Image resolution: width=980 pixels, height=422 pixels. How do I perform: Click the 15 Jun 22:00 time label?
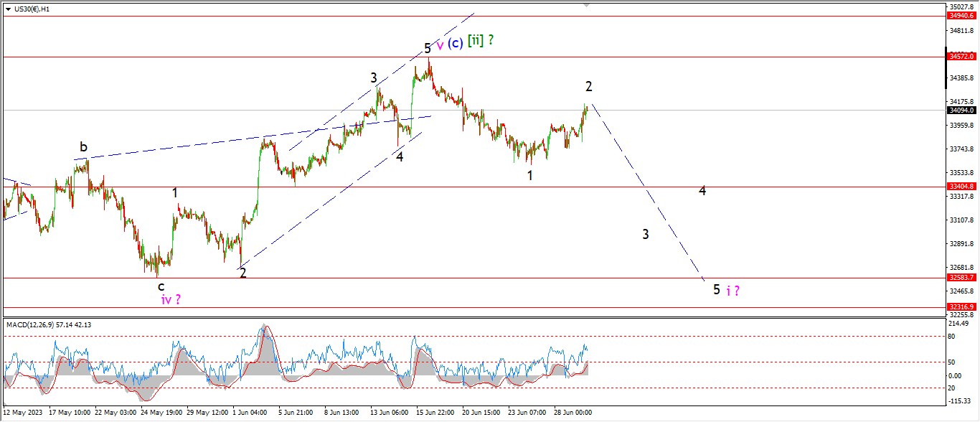pos(435,413)
